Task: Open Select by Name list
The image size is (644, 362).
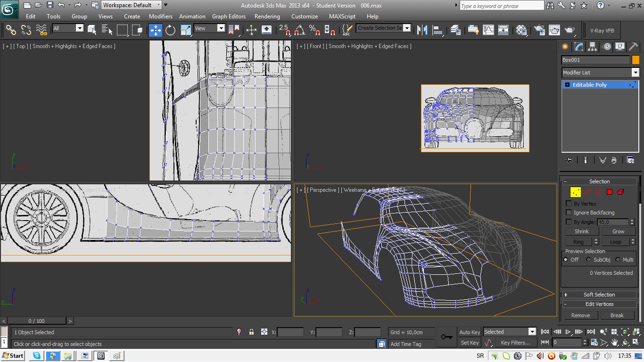Action: (x=107, y=30)
